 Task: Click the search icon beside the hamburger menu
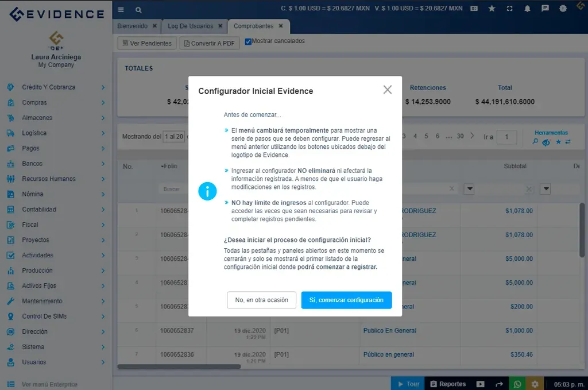pyautogui.click(x=138, y=10)
